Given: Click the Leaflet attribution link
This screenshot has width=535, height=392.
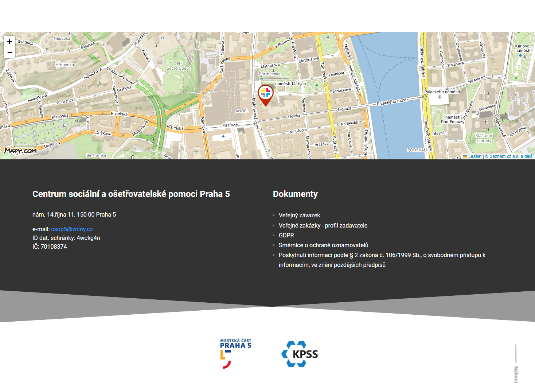Looking at the screenshot, I should 475,156.
